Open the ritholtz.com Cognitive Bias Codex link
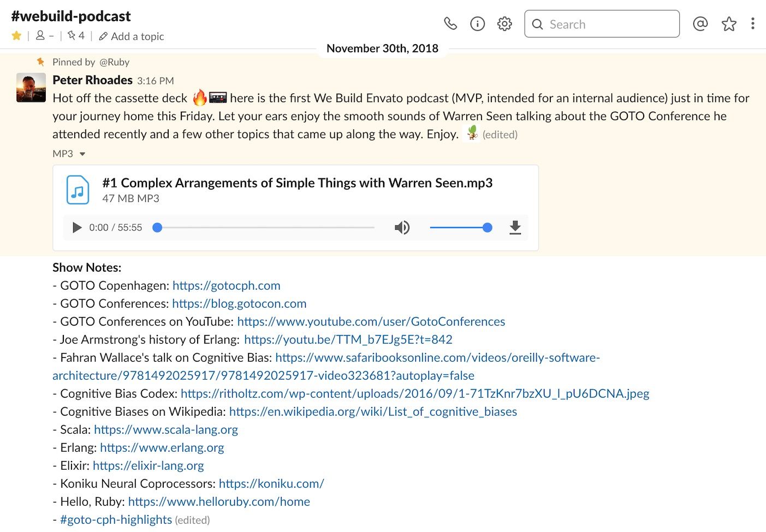This screenshot has height=532, width=766. [415, 393]
